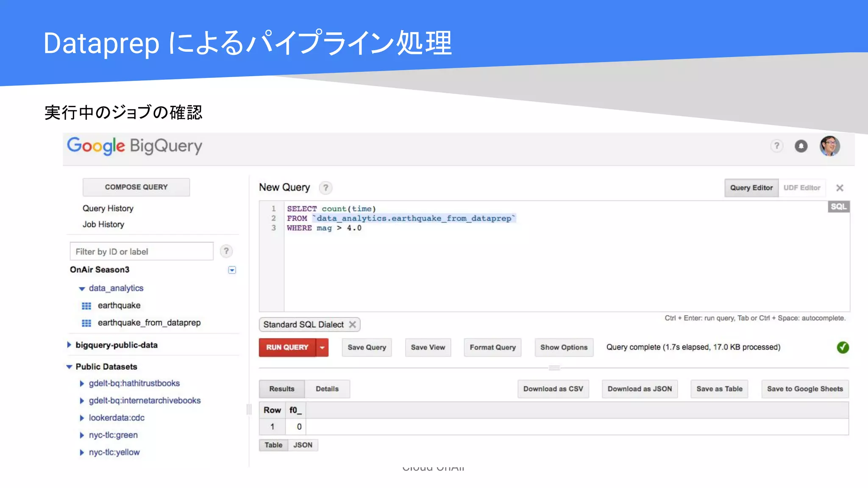Click the vertical sidebar splitter handle
This screenshot has height=488, width=868.
(x=249, y=409)
